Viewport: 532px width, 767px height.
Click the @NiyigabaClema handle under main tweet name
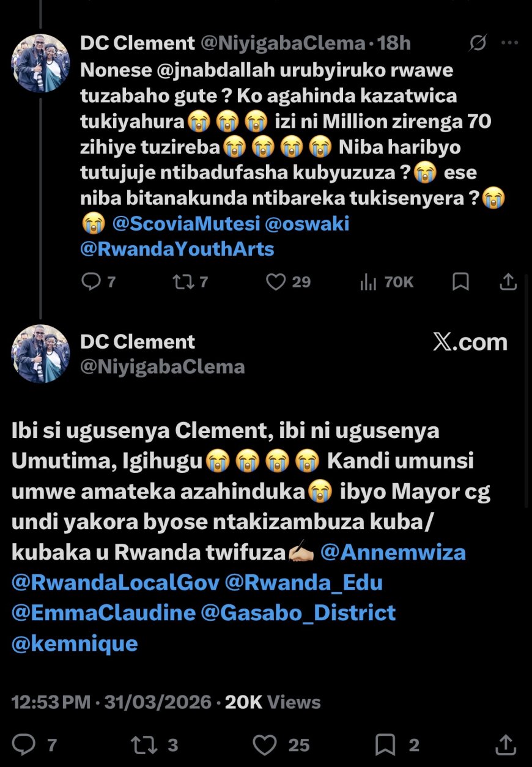pos(163,366)
